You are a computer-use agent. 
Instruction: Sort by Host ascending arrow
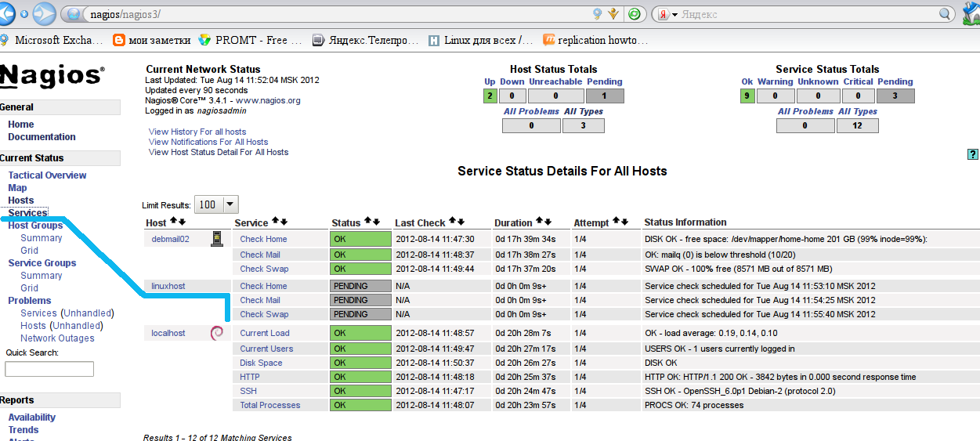pyautogui.click(x=172, y=222)
